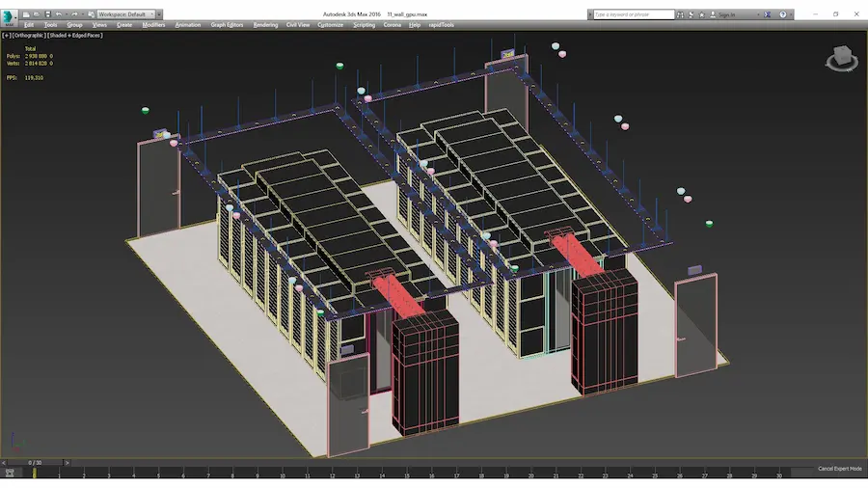The height and width of the screenshot is (488, 868).
Task: Save the scene with the floppy disk icon
Action: click(x=47, y=14)
